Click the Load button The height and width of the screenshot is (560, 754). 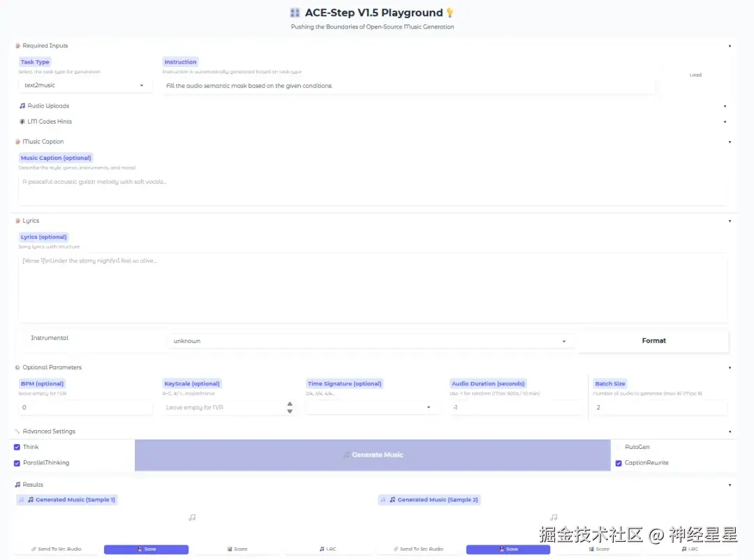[x=695, y=75]
